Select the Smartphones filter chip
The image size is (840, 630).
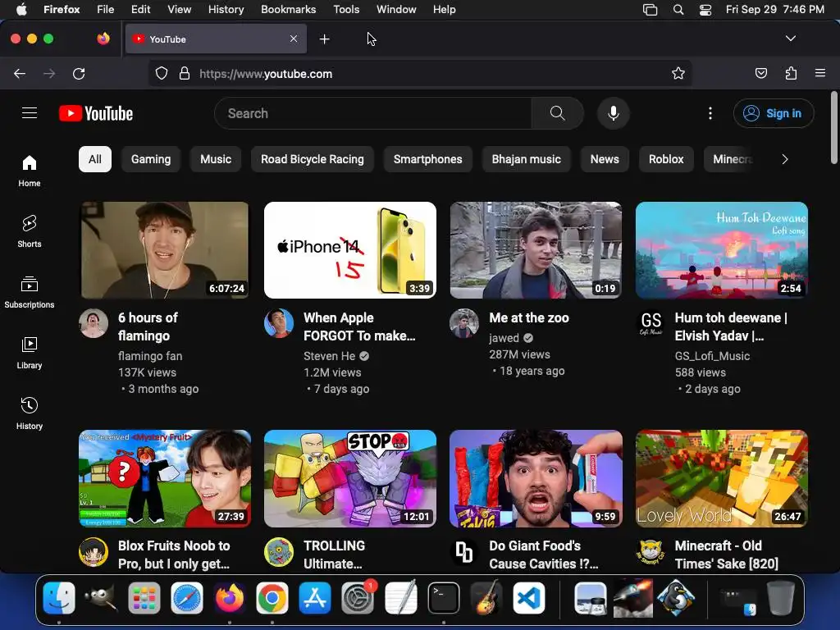(x=428, y=159)
